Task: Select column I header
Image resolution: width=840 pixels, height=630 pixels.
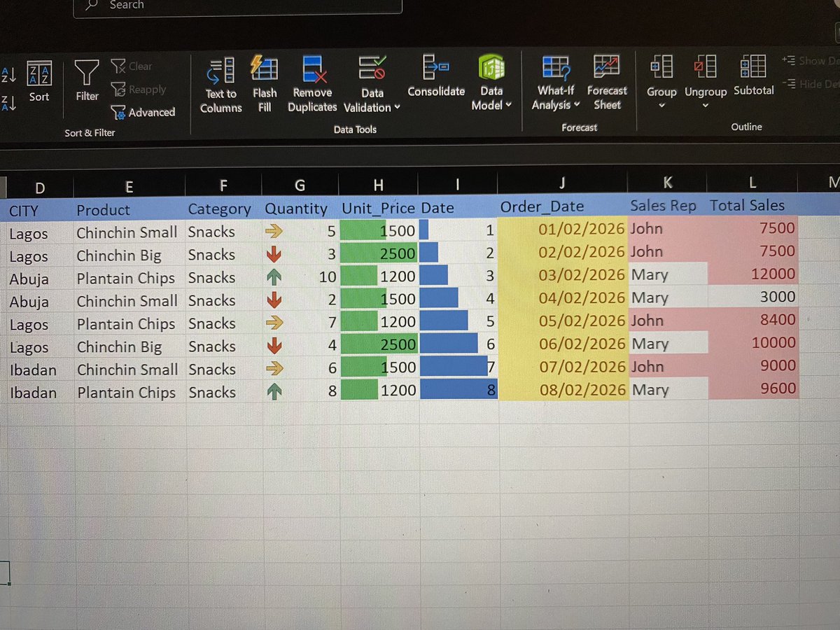Action: pos(457,184)
